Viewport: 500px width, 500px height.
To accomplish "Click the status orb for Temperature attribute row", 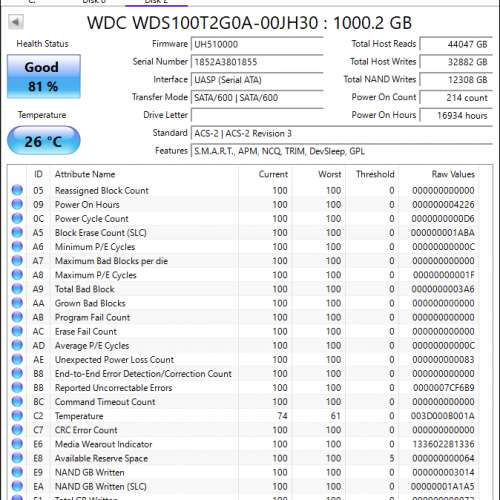I will [17, 416].
